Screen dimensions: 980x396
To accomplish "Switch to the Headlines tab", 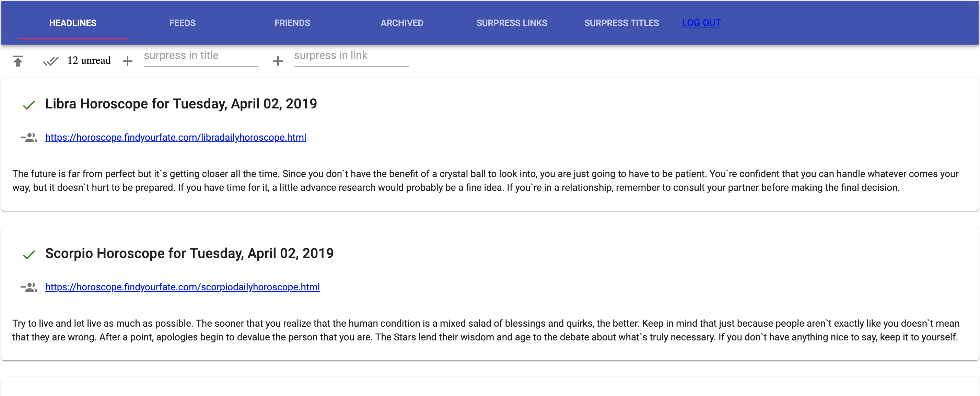I will [x=73, y=23].
